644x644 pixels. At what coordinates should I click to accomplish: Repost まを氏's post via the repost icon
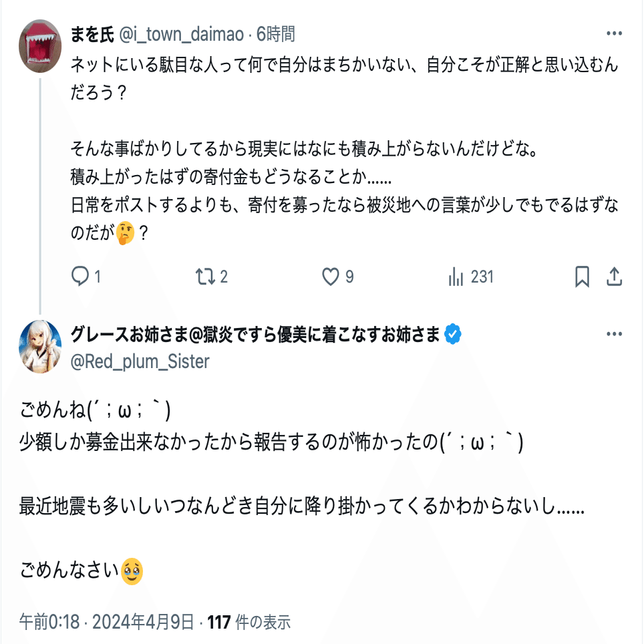[202, 277]
